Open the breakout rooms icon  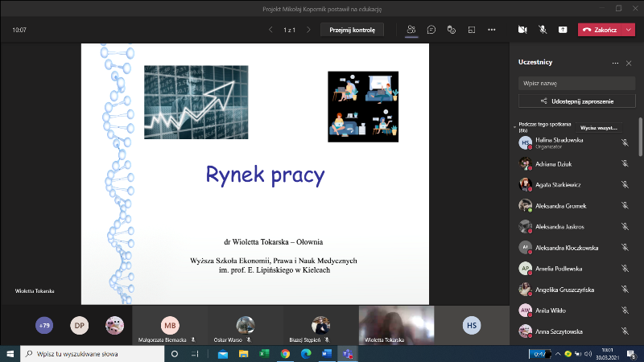click(472, 30)
